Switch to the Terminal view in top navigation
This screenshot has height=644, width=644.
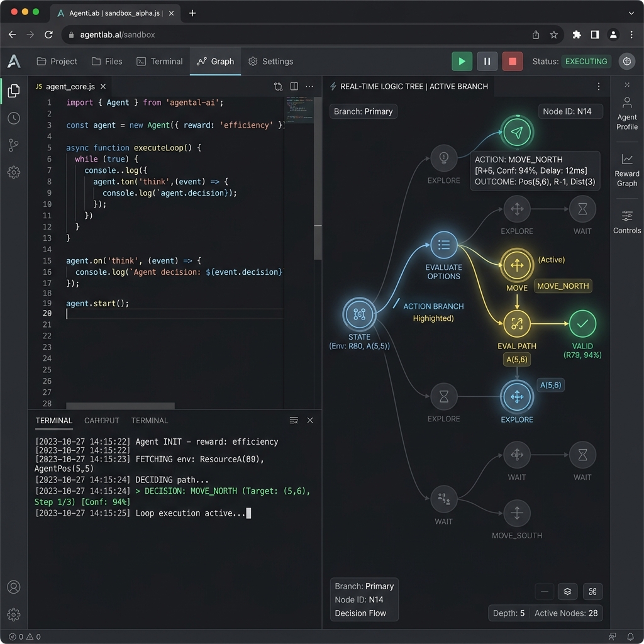click(159, 61)
